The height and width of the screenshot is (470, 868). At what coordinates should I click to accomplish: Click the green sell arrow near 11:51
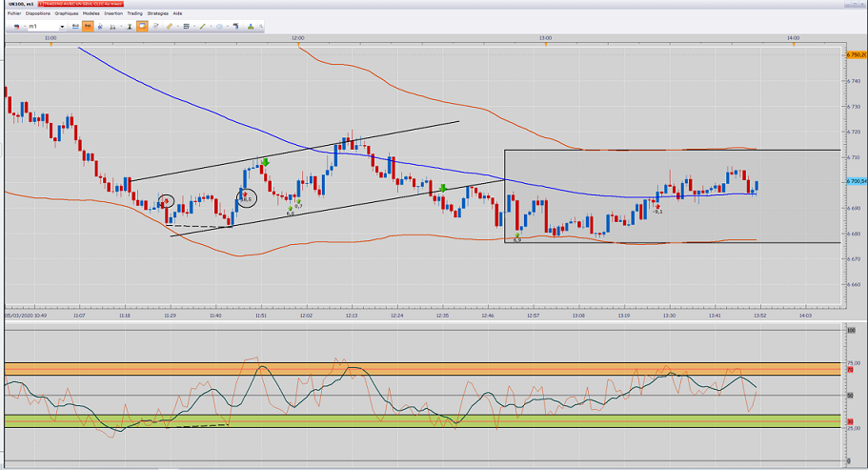click(x=266, y=162)
